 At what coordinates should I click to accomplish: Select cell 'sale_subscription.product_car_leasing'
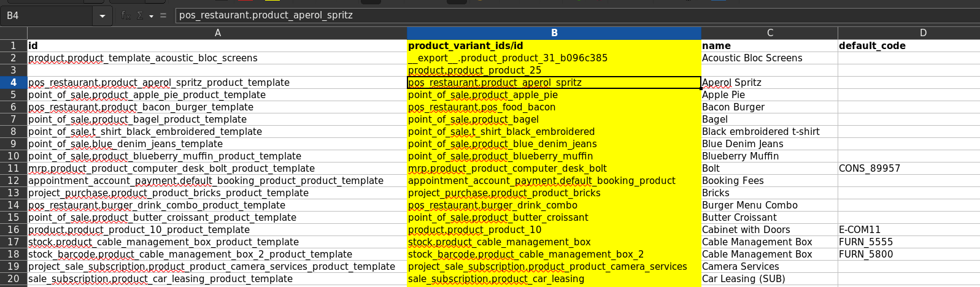(554, 278)
